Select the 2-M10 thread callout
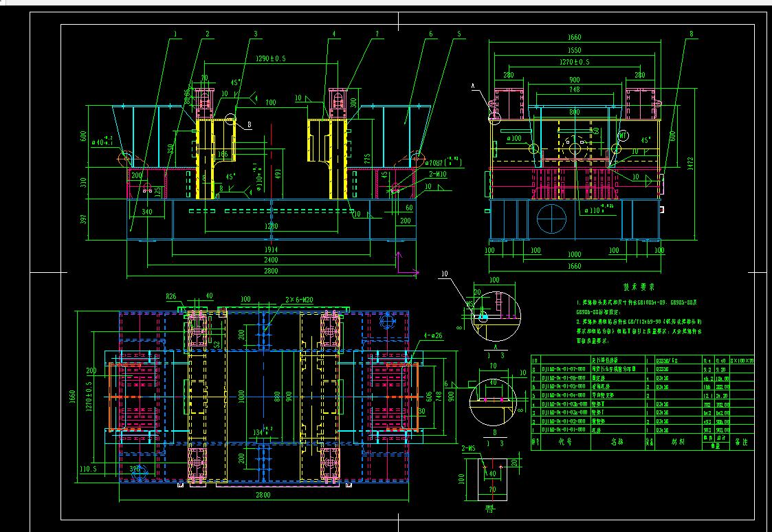 pyautogui.click(x=437, y=174)
